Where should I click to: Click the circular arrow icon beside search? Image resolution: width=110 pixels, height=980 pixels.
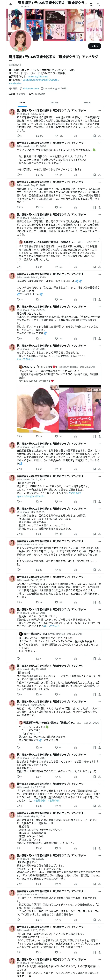(91, 4)
